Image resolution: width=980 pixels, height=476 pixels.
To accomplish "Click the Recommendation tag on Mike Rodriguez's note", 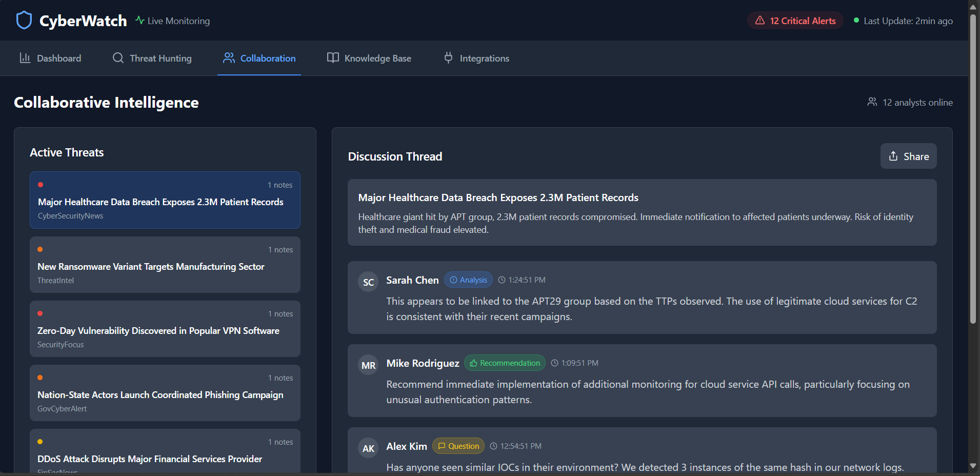I will pos(505,363).
